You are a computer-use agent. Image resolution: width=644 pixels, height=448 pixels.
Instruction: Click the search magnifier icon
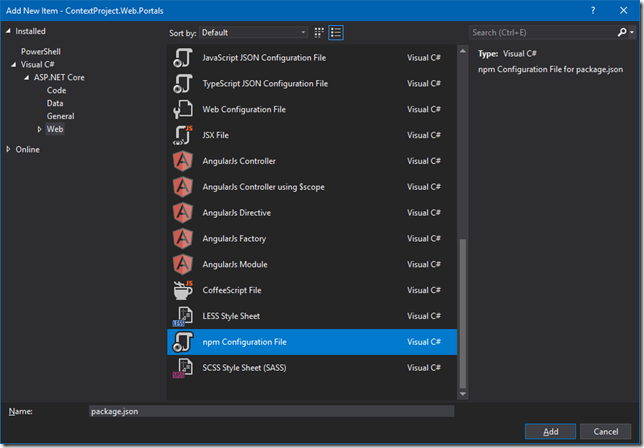(622, 32)
